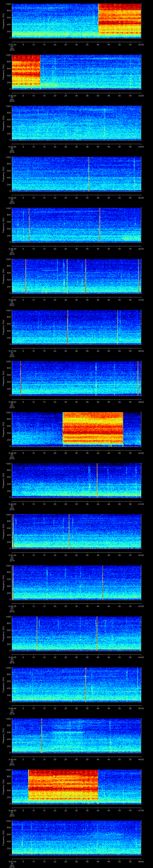Click the 5:33:00 spectrogram panel
153x868 pixels.
tap(76, 123)
